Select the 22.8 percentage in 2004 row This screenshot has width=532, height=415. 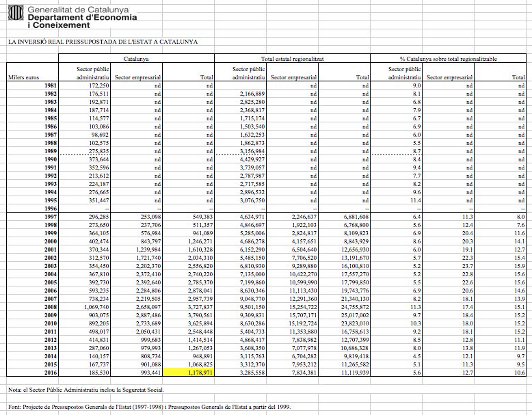click(468, 274)
